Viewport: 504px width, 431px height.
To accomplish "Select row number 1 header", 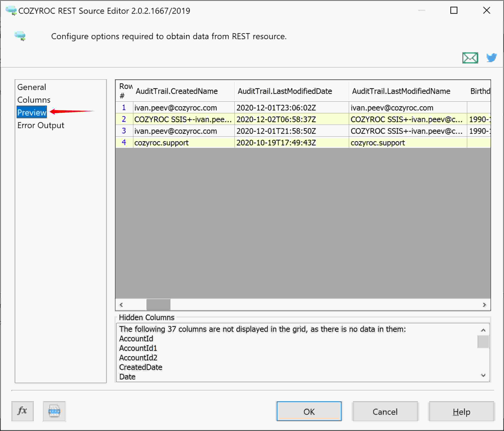I will (x=124, y=107).
